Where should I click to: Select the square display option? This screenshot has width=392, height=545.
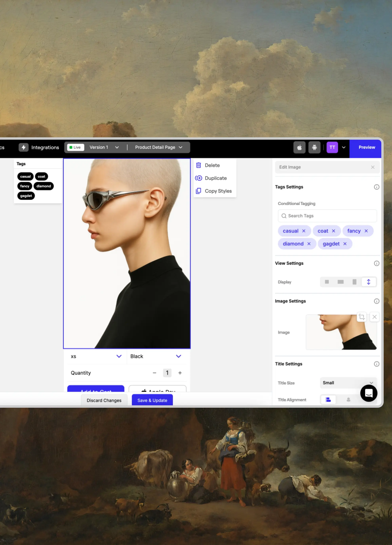click(327, 282)
